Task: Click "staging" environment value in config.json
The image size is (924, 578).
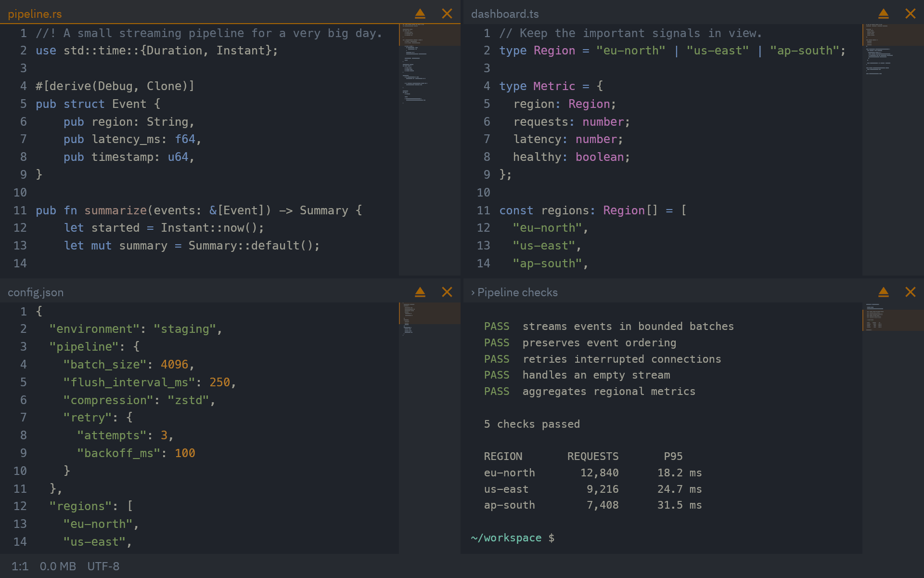Action: coord(185,329)
